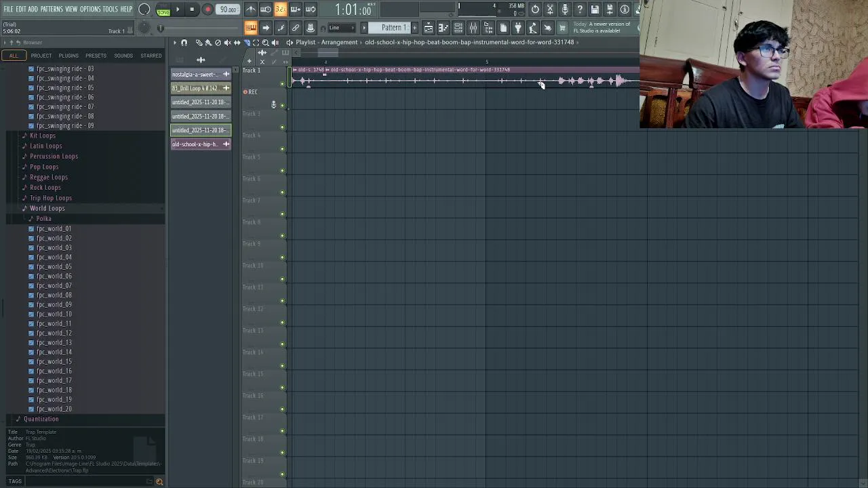
Task: Expand the Percussion Loops folder
Action: pyautogui.click(x=54, y=157)
